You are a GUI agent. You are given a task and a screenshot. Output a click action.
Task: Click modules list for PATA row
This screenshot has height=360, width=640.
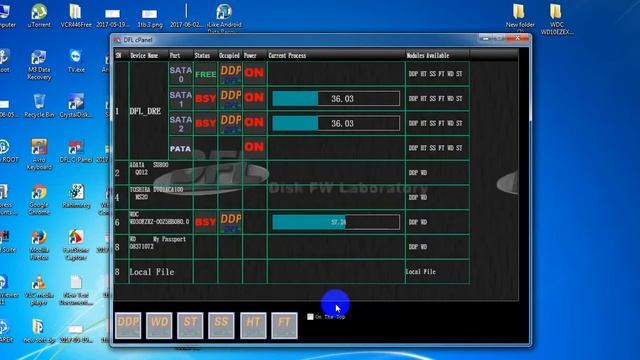436,148
